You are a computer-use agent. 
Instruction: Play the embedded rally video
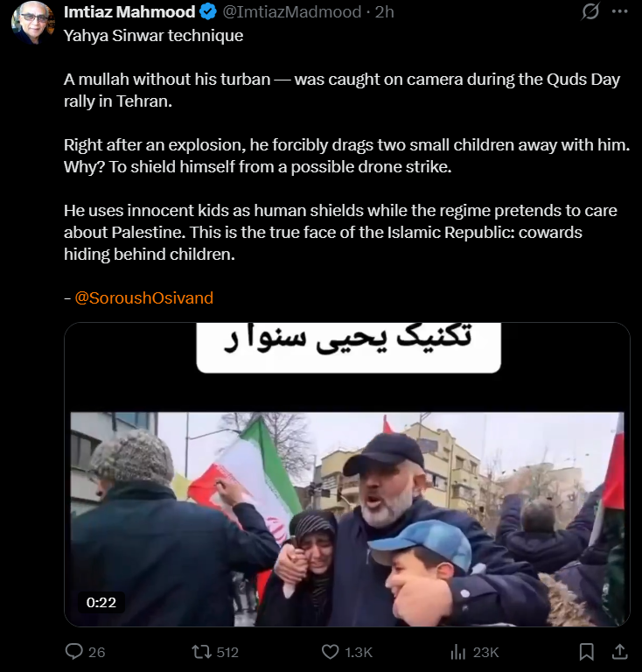click(347, 474)
